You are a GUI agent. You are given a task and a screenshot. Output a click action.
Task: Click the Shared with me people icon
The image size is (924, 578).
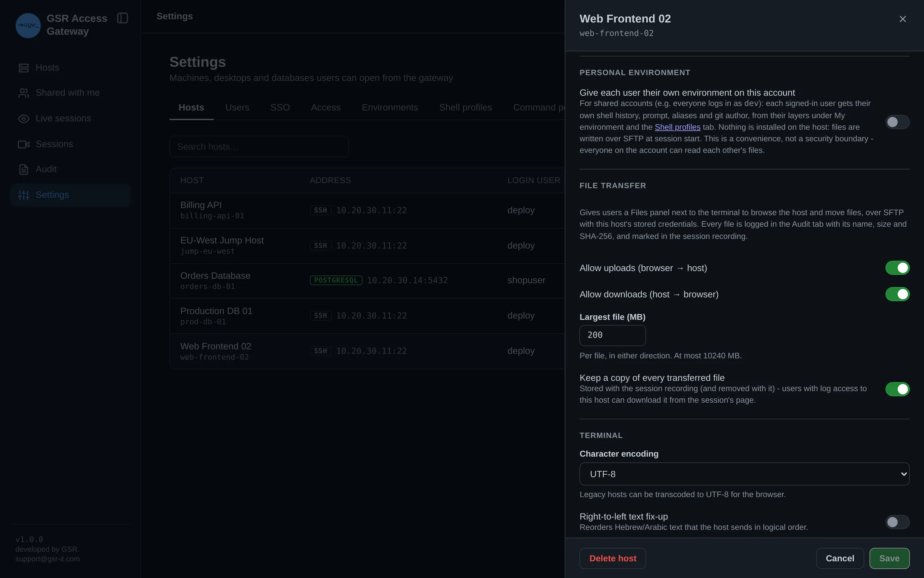[23, 93]
